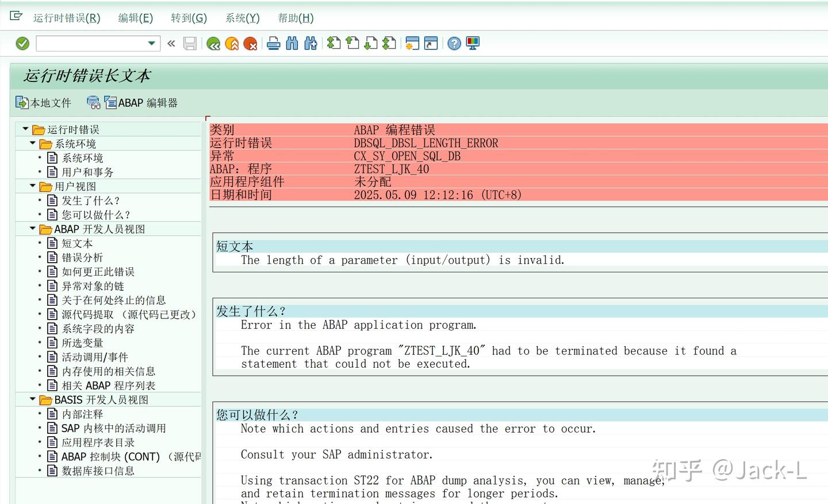The image size is (828, 504).
Task: Open the 帮助(H) menu
Action: 296,18
